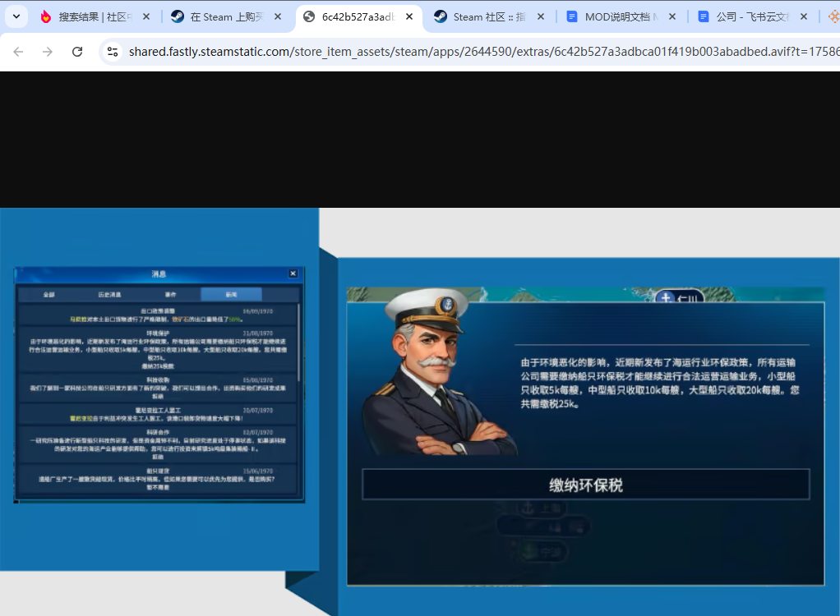Screen dimensions: 840x616
Task: Go forward to the next page
Action: click(x=48, y=52)
